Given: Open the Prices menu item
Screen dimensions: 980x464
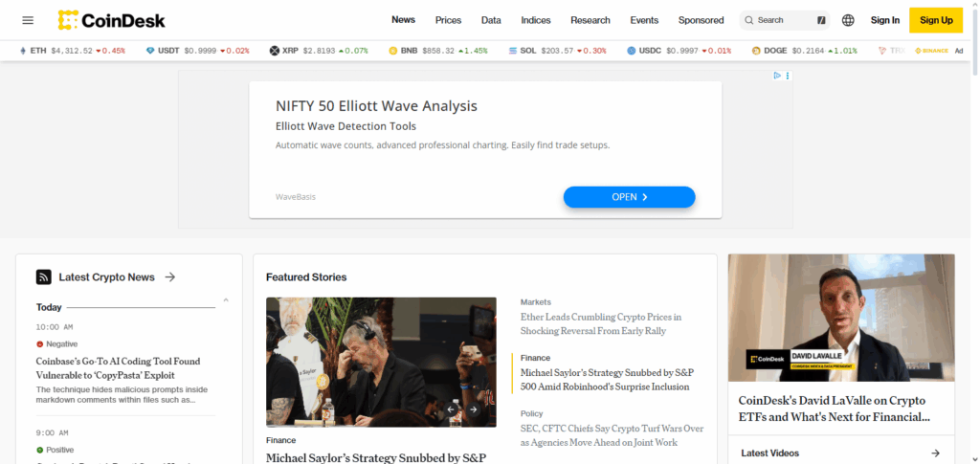Looking at the screenshot, I should point(448,20).
